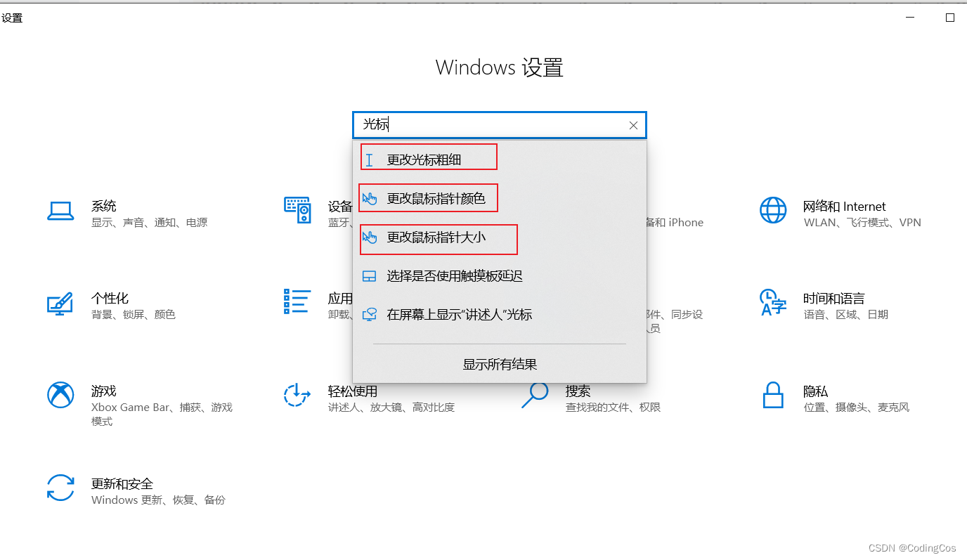
Task: Select result 更改鼠标指针大小
Action: 499,237
